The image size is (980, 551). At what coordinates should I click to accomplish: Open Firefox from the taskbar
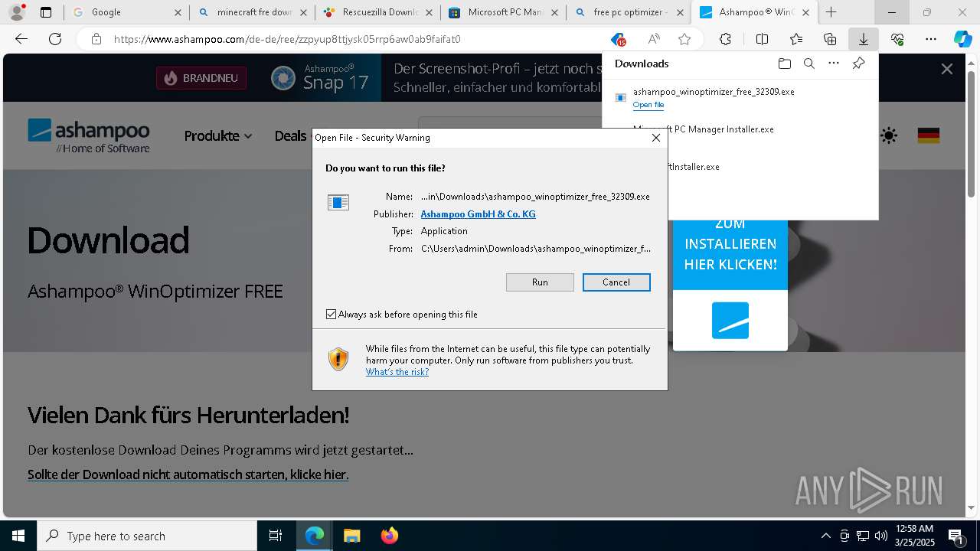click(389, 536)
